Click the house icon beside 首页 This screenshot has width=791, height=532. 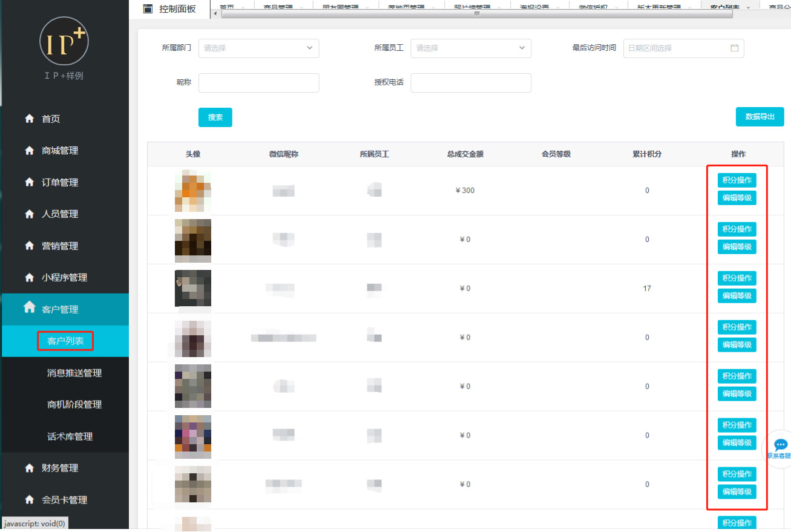click(29, 119)
